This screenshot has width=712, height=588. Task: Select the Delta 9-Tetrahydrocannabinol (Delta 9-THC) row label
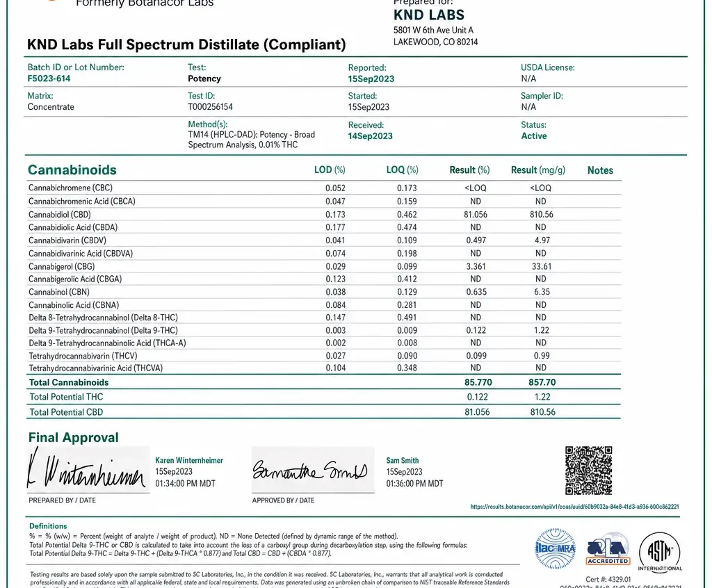point(103,331)
